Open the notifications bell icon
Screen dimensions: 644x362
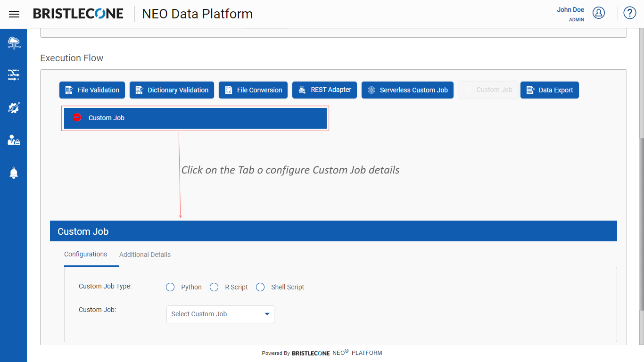pyautogui.click(x=14, y=173)
